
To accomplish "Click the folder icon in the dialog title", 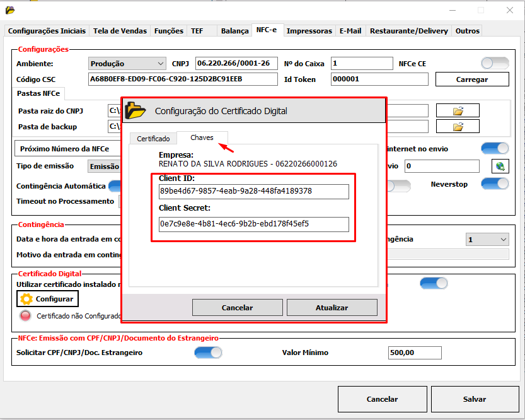I will [136, 111].
